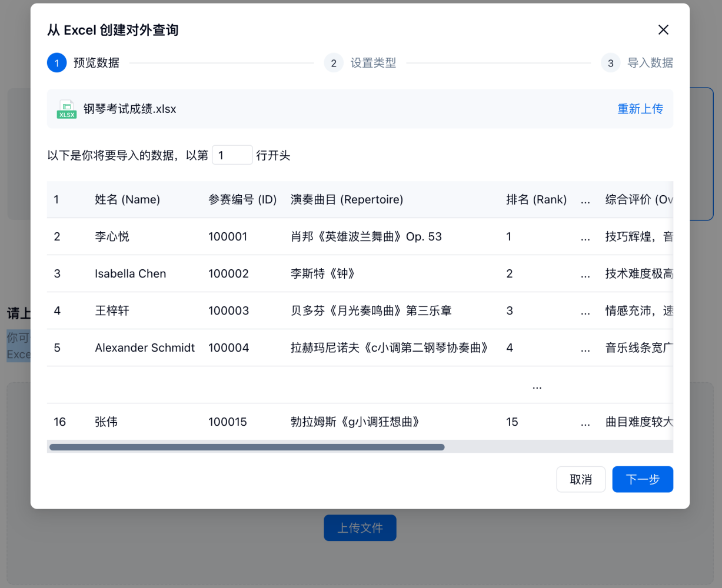Click 李斯特《钟》 cell

pos(323,273)
